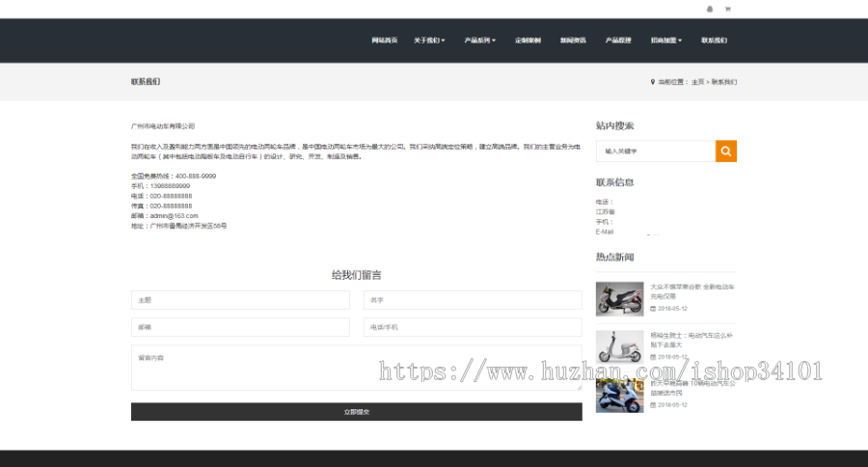Focus the 电话/手机 phone field
Screen dimensions: 868x467
[473, 327]
